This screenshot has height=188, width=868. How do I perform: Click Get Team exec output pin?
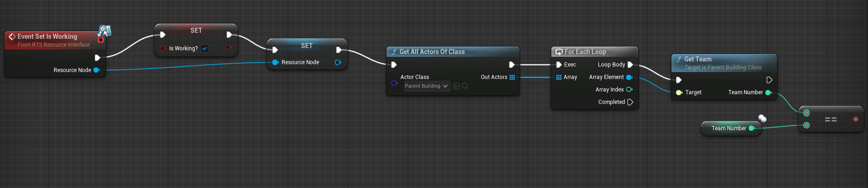pyautogui.click(x=769, y=80)
